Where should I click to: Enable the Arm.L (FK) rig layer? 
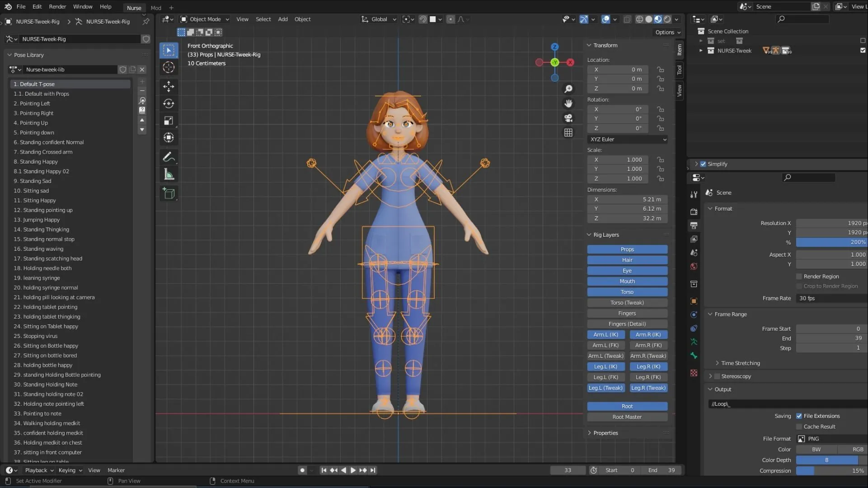[x=606, y=345]
